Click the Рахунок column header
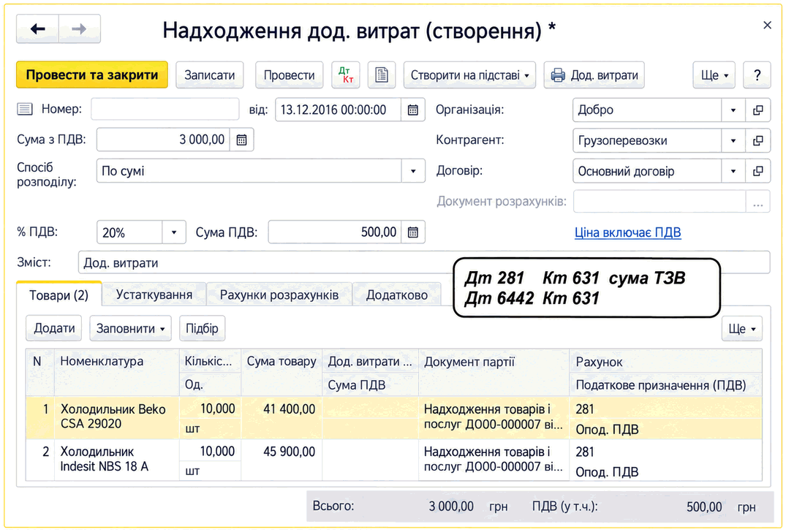 665,362
